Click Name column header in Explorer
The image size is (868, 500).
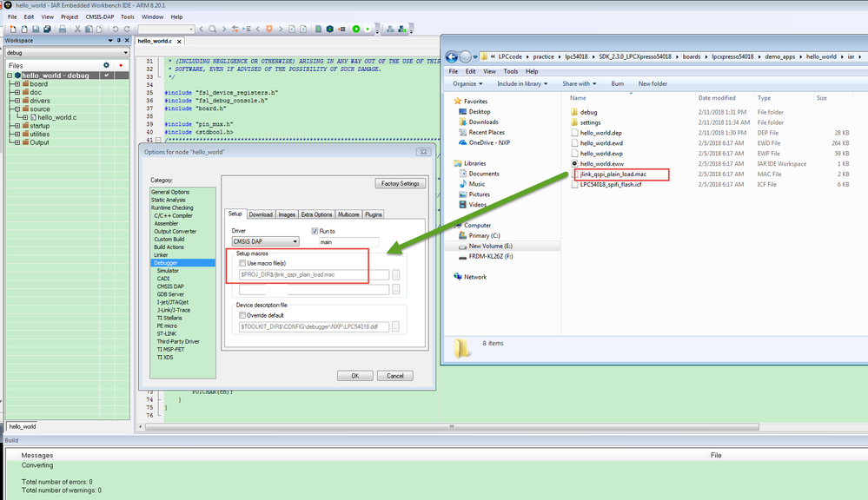tap(578, 98)
